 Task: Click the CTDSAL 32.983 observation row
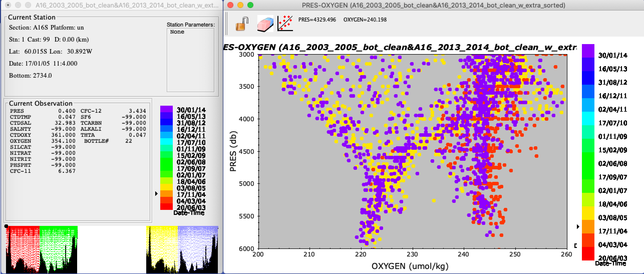43,123
